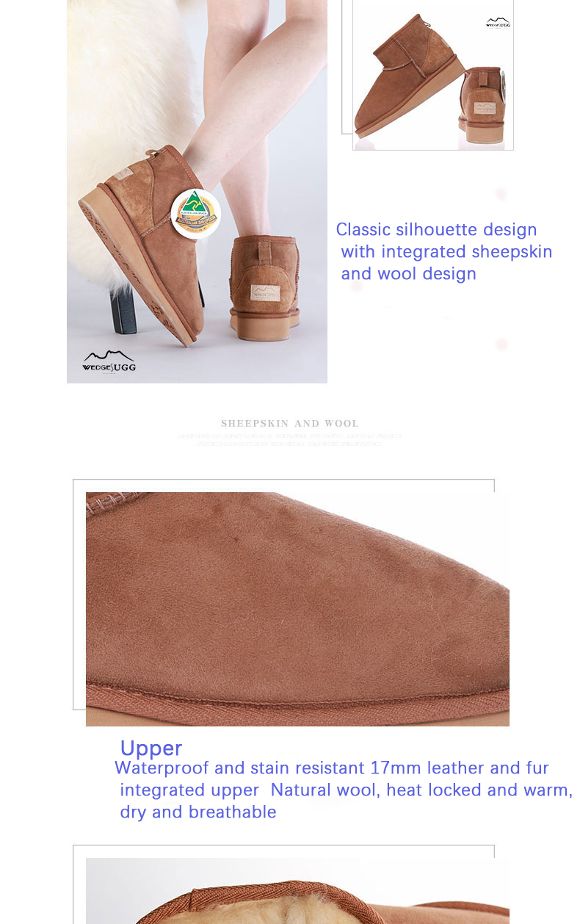580x924 pixels.
Task: Click the Upper section title
Action: click(x=151, y=748)
